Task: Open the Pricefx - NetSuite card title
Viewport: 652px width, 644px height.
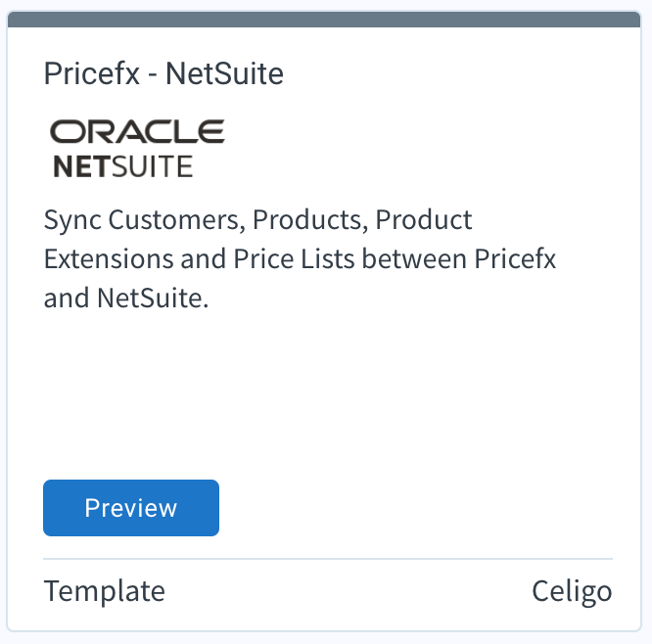Action: 163,73
